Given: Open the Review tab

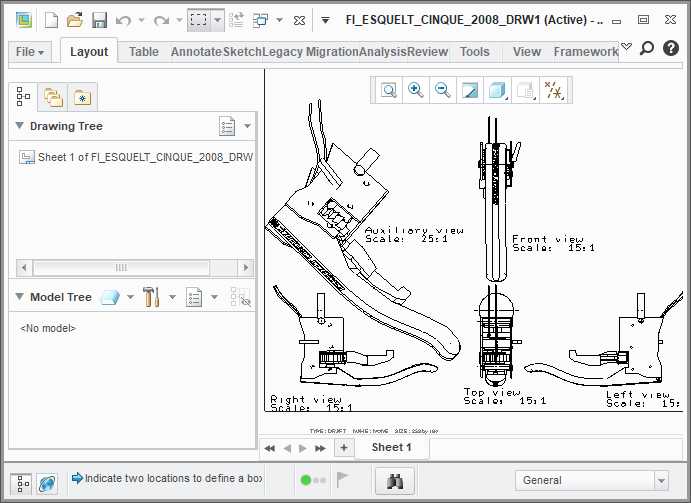Looking at the screenshot, I should (427, 52).
